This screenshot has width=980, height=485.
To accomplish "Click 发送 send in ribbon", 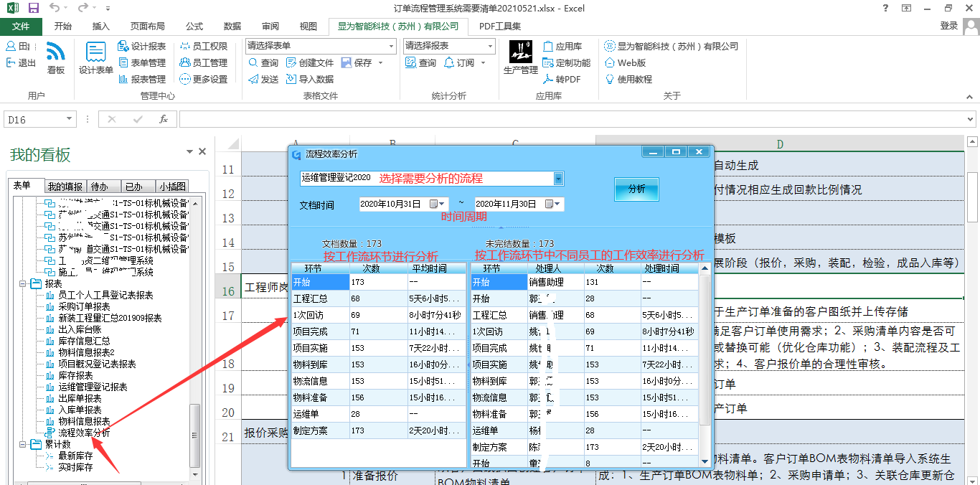I will (x=263, y=79).
